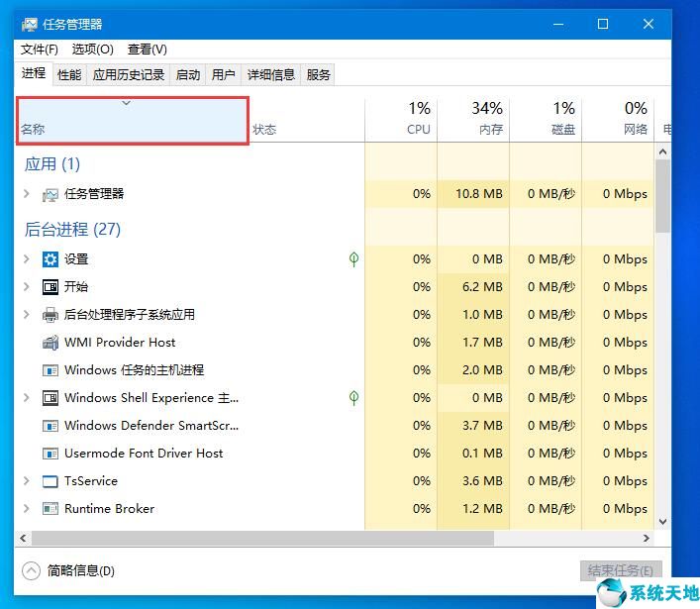Click the scroll left arrow

point(23,538)
